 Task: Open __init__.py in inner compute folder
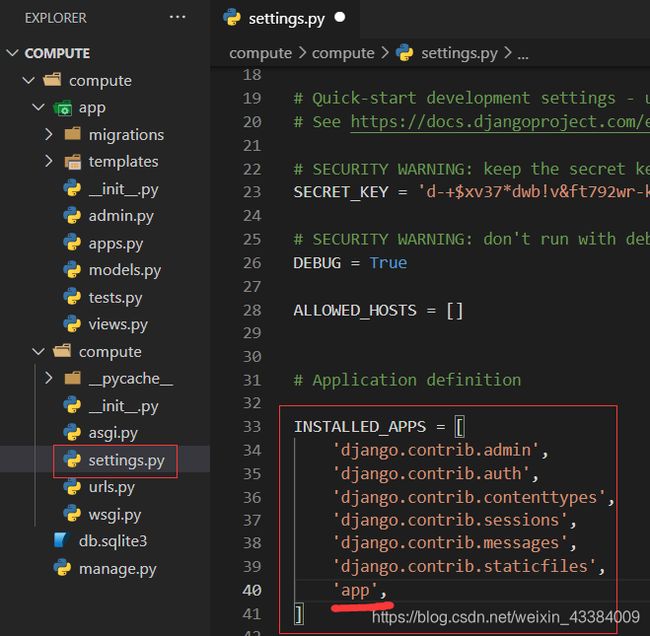tap(123, 406)
